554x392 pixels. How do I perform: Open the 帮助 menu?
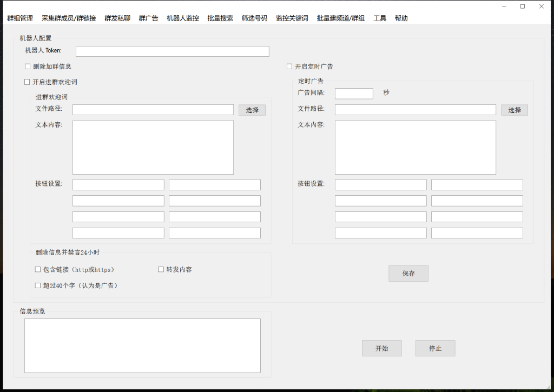401,18
